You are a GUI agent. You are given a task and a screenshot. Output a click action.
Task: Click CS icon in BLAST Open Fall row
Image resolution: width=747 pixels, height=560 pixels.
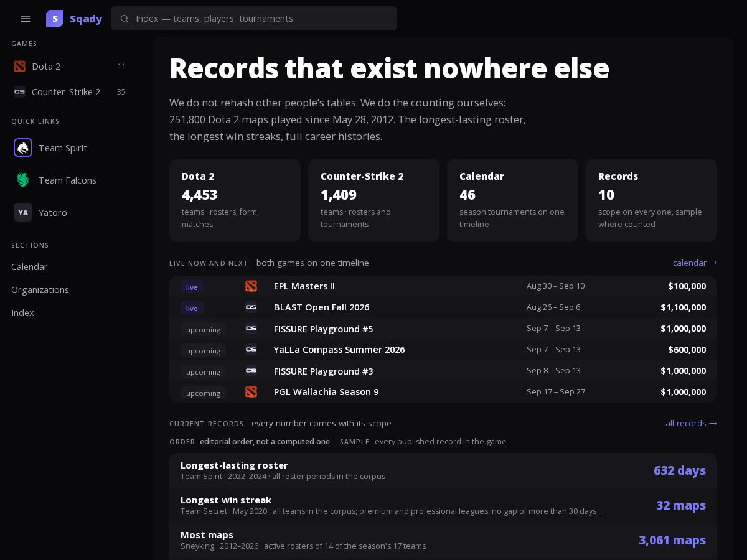(x=251, y=307)
